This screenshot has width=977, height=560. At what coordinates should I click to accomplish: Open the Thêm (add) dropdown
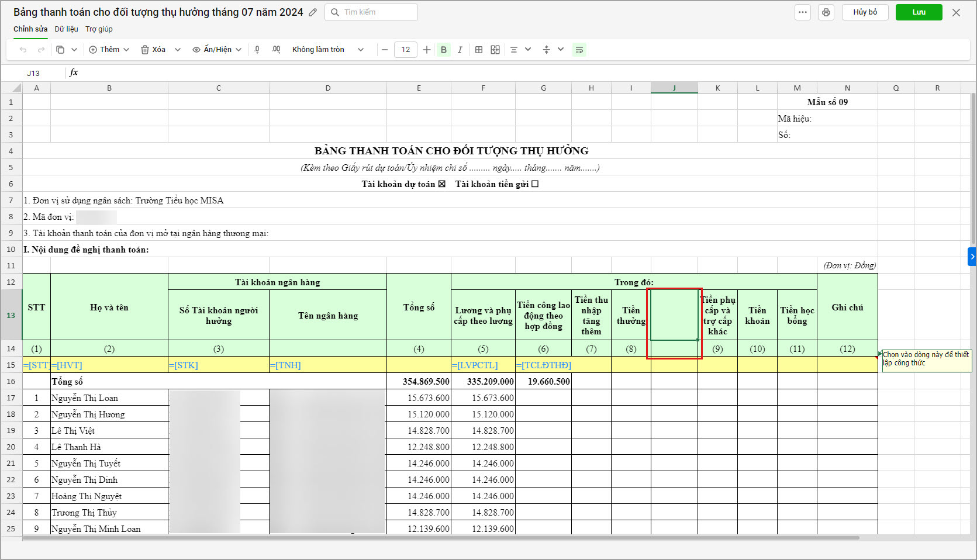(109, 50)
